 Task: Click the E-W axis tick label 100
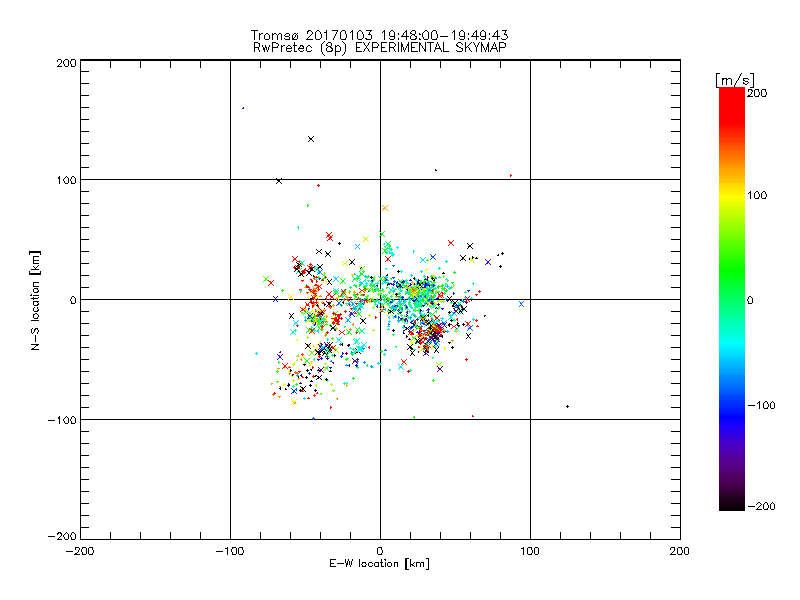click(x=530, y=551)
